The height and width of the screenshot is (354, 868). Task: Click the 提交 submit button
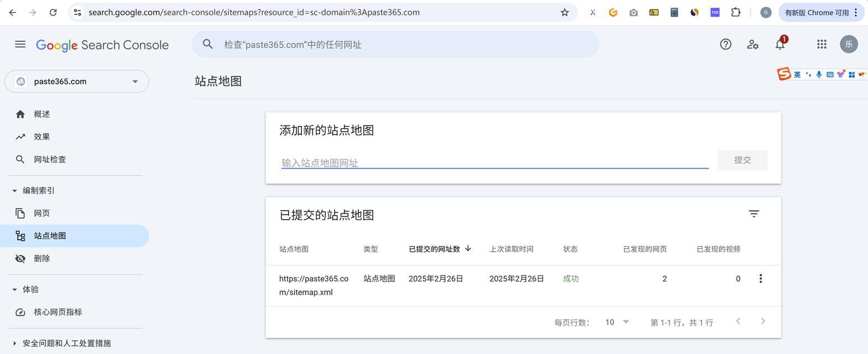(742, 160)
